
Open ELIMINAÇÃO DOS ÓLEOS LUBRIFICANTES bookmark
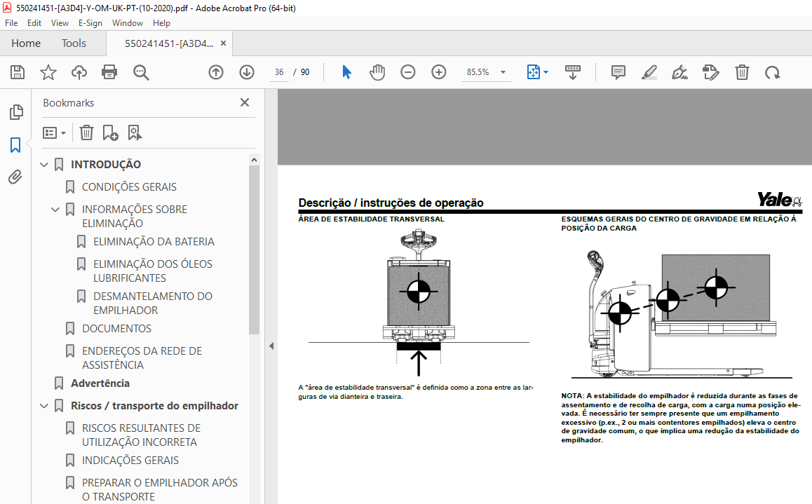(x=153, y=271)
